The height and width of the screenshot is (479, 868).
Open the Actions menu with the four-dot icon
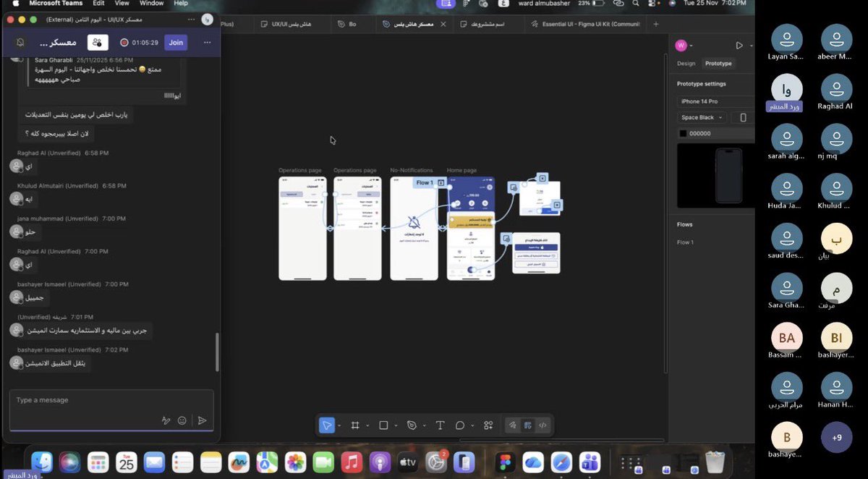coord(488,425)
